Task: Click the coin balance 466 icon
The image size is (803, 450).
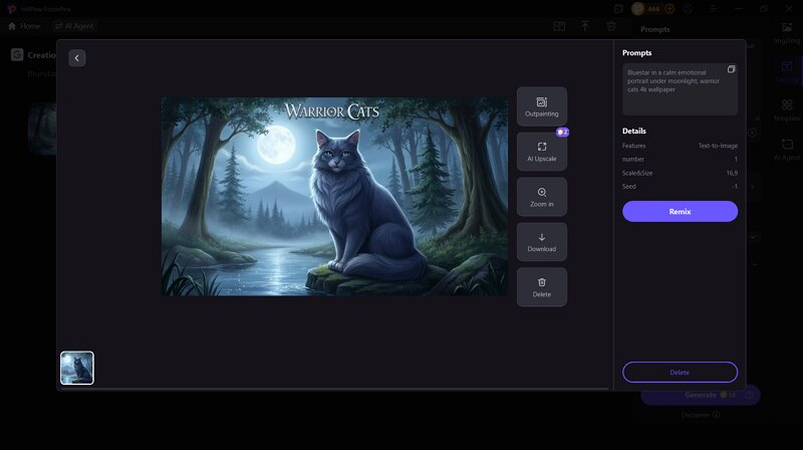Action: [638, 9]
